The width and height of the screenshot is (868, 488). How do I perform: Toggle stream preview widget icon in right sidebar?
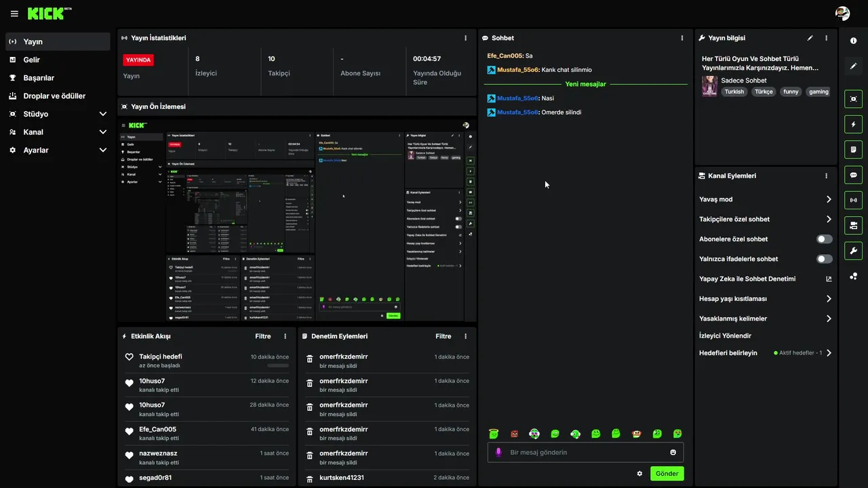(853, 99)
